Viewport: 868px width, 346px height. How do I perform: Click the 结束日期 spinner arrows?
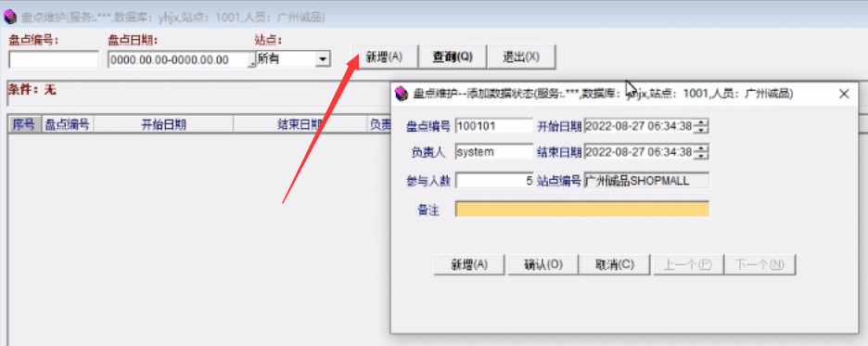click(701, 152)
